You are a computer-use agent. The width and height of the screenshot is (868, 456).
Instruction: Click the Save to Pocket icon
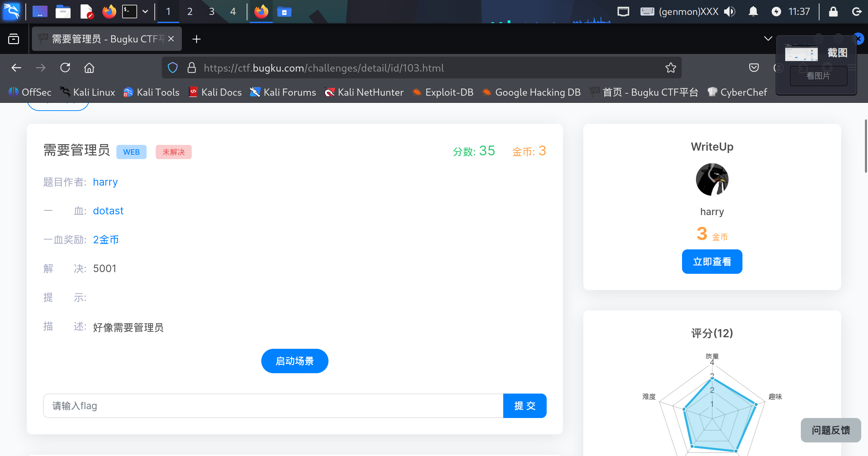coord(754,68)
